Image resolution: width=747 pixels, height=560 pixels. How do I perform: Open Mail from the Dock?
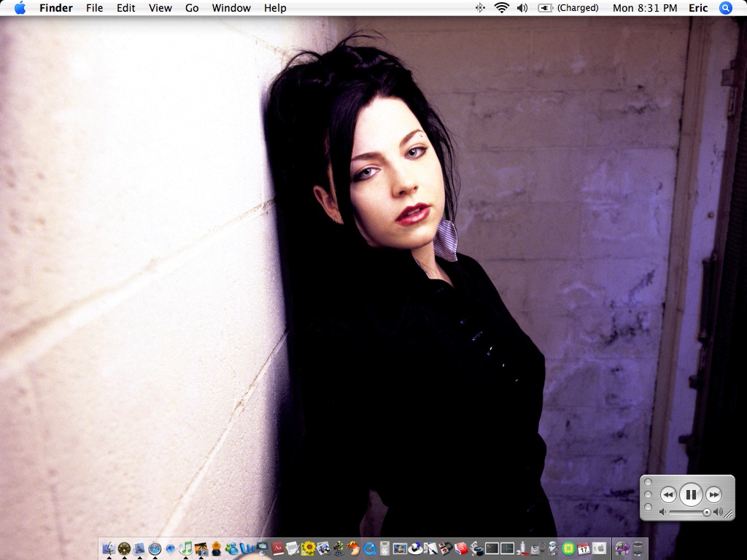click(139, 548)
